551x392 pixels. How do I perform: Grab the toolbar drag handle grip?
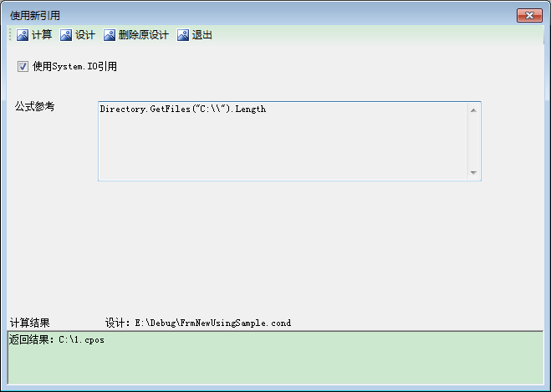(x=10, y=35)
